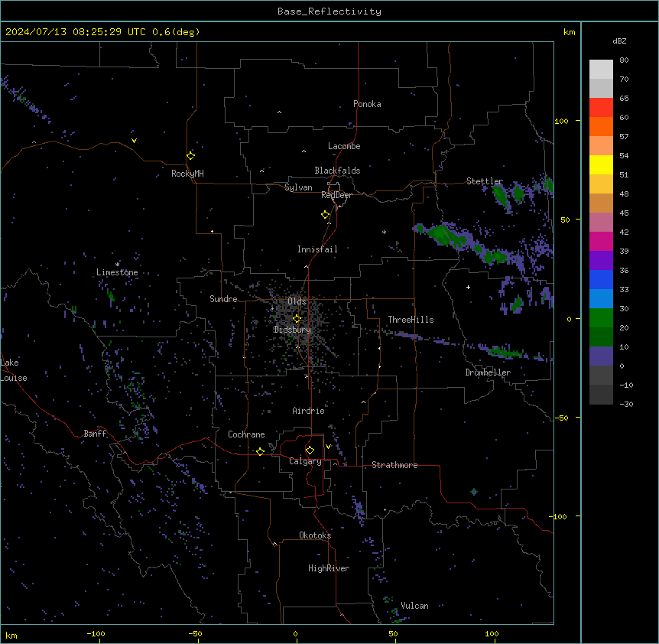Click the Okotoks city label
659x644 pixels.
point(315,535)
